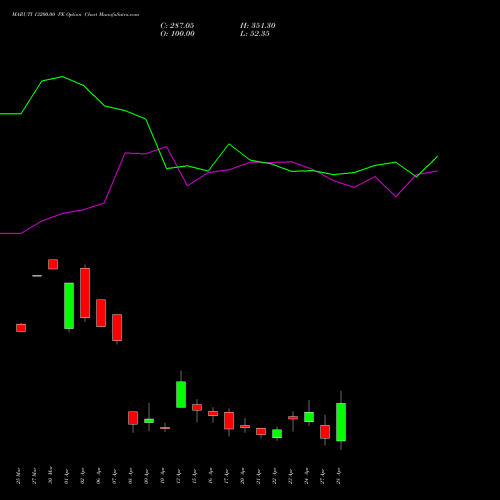Click the small red candle for 25 Mar
Image resolution: width=500 pixels, height=500 pixels.
(x=21, y=328)
